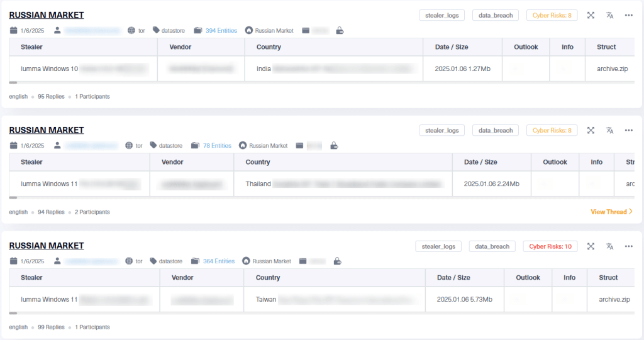The width and height of the screenshot is (644, 340).
Task: Translate the Taiwan post
Action: pyautogui.click(x=610, y=246)
